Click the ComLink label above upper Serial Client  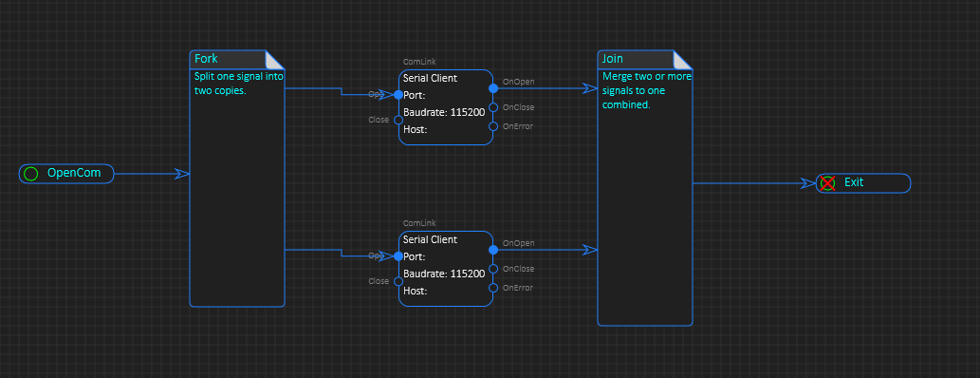[419, 62]
